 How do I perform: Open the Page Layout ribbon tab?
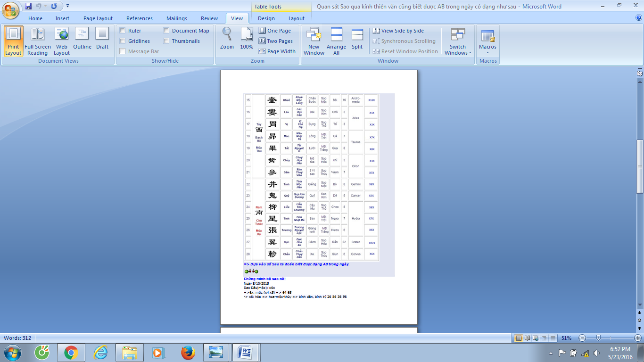tap(98, 18)
